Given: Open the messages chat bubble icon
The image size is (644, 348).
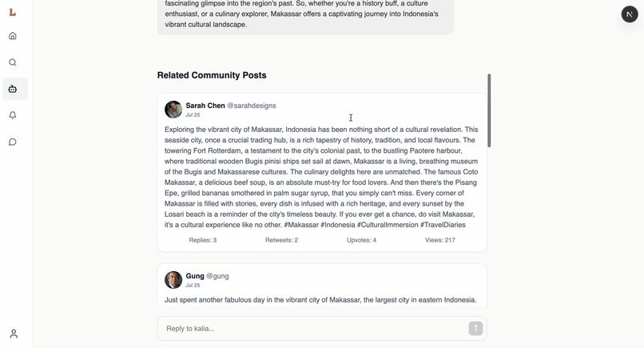Looking at the screenshot, I should click(x=13, y=142).
